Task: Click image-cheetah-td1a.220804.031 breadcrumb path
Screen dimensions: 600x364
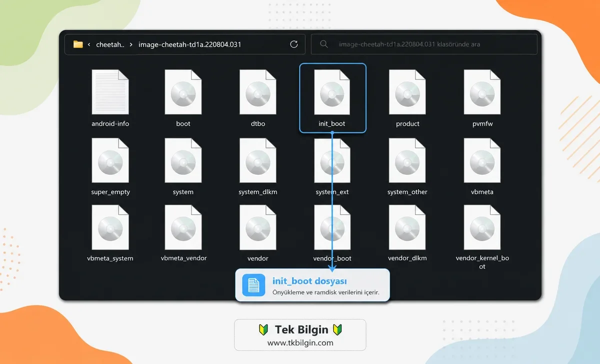Action: pos(190,44)
